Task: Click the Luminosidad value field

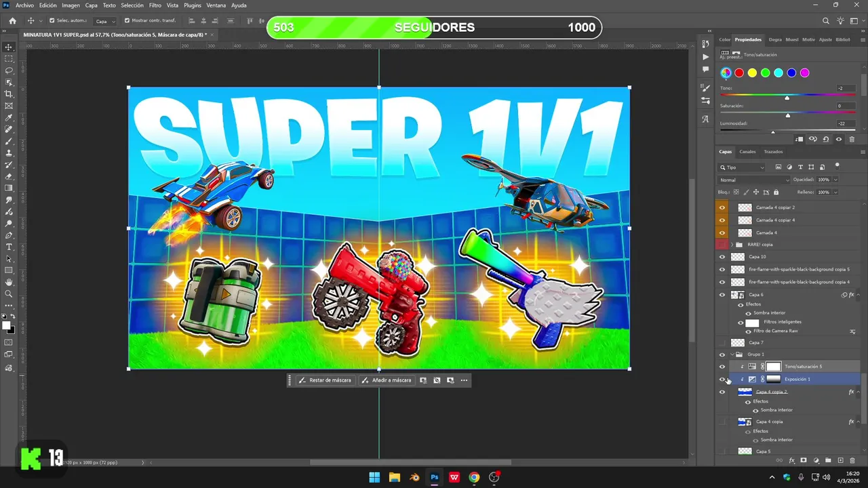Action: click(845, 123)
